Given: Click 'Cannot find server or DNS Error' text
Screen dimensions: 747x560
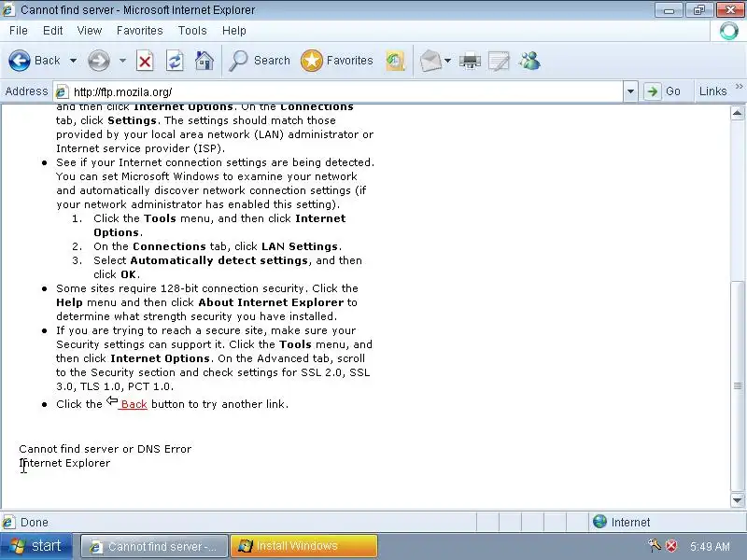Looking at the screenshot, I should click(106, 449).
